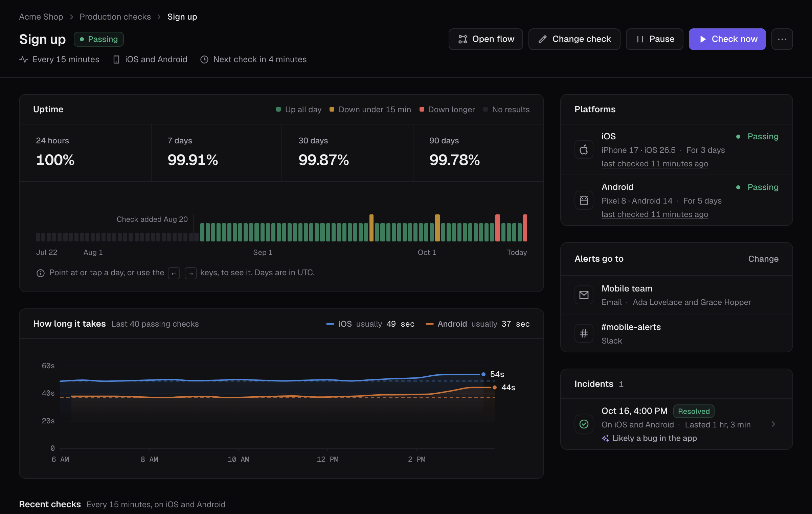Viewport: 812px width, 514px height.
Task: Open iOS last checked 11 minutes ago link
Action: coord(655,164)
